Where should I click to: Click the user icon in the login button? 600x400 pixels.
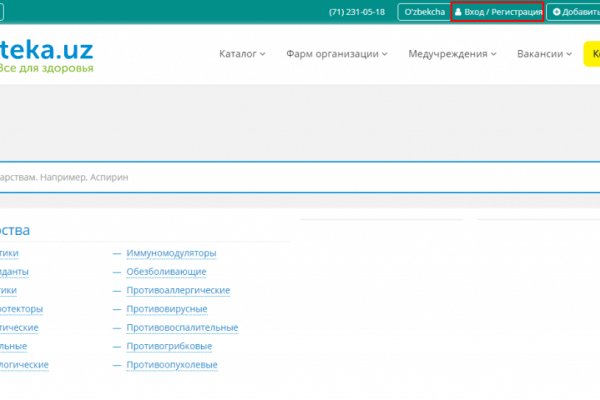pyautogui.click(x=459, y=12)
